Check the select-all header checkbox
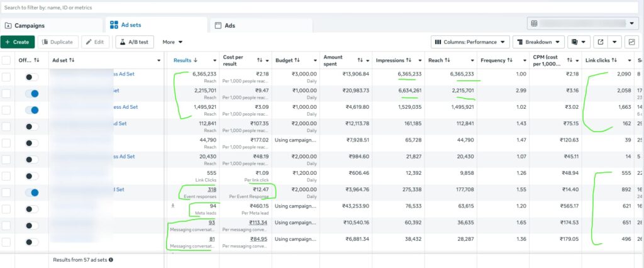This screenshot has height=268, width=644. click(x=6, y=60)
